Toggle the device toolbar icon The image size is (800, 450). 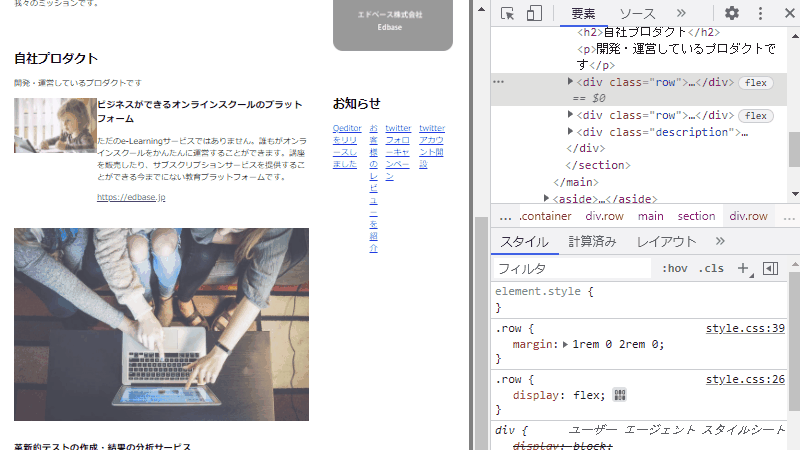click(x=534, y=13)
